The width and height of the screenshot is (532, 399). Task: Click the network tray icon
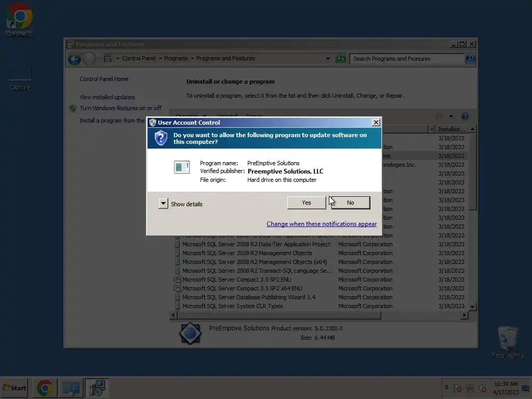click(470, 388)
